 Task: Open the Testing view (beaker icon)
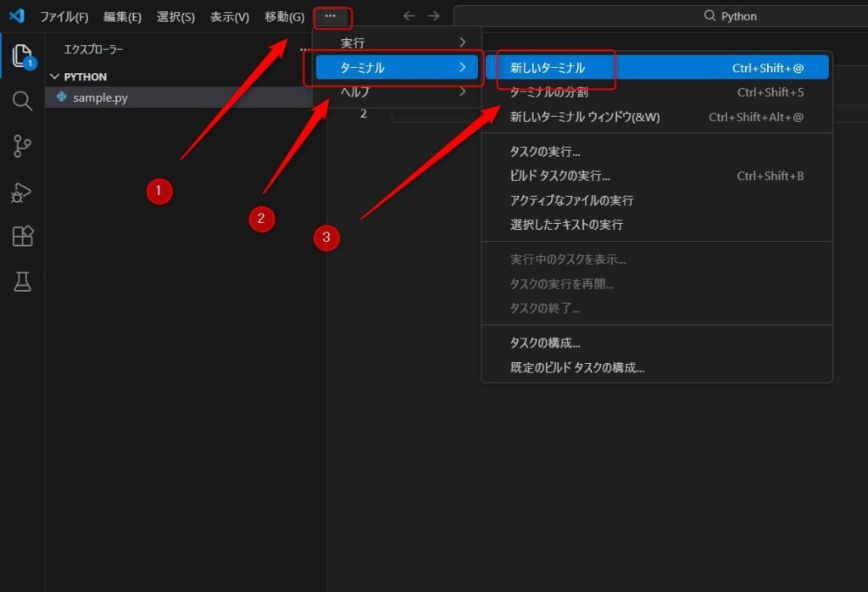tap(22, 282)
